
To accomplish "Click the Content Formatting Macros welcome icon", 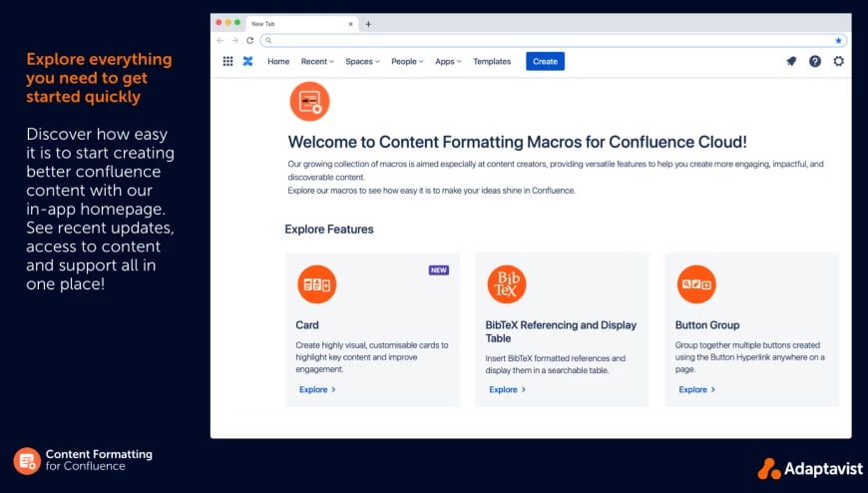I will click(309, 102).
